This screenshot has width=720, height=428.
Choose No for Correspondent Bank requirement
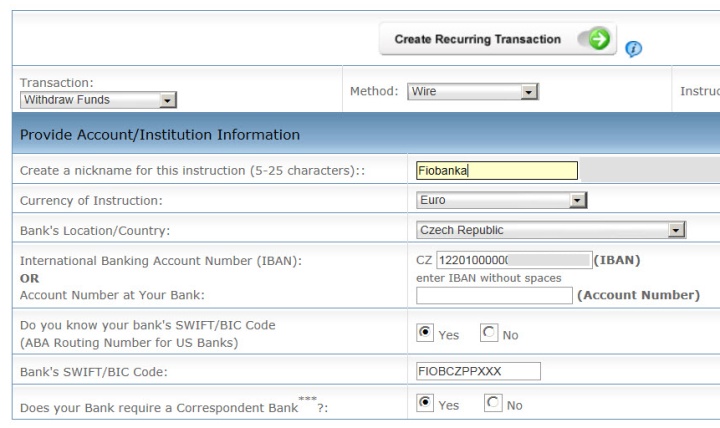[x=493, y=403]
